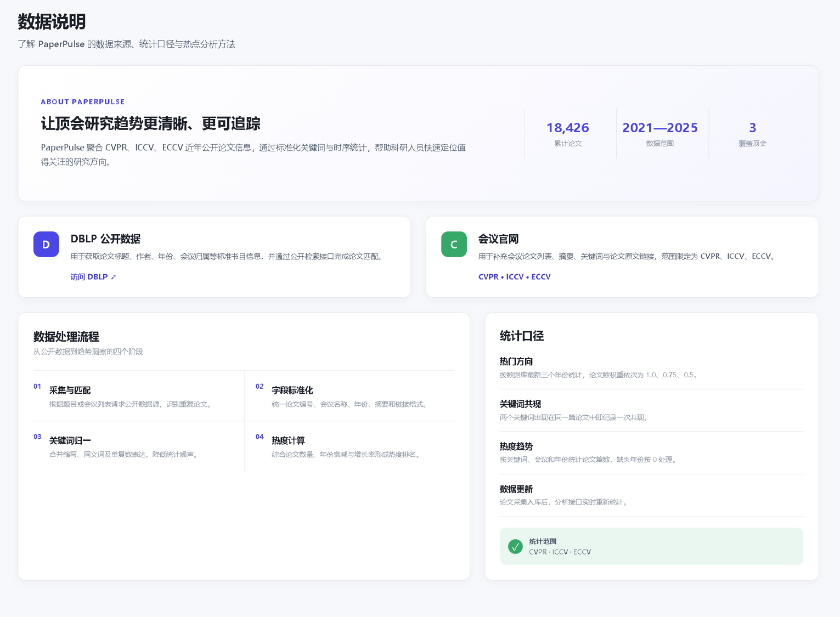Click the heading 让顶会研究趋势更清晰、更可追踪
This screenshot has height=617, width=840.
(x=151, y=124)
